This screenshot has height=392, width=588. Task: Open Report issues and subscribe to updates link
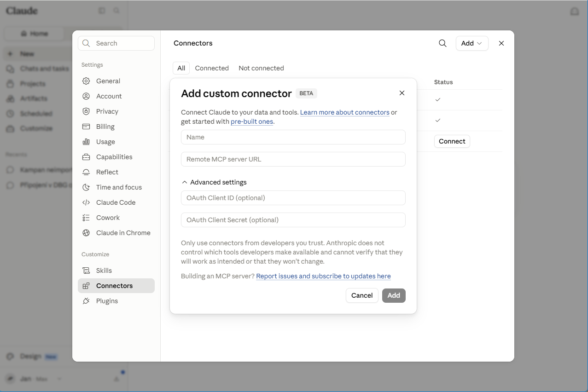(323, 276)
